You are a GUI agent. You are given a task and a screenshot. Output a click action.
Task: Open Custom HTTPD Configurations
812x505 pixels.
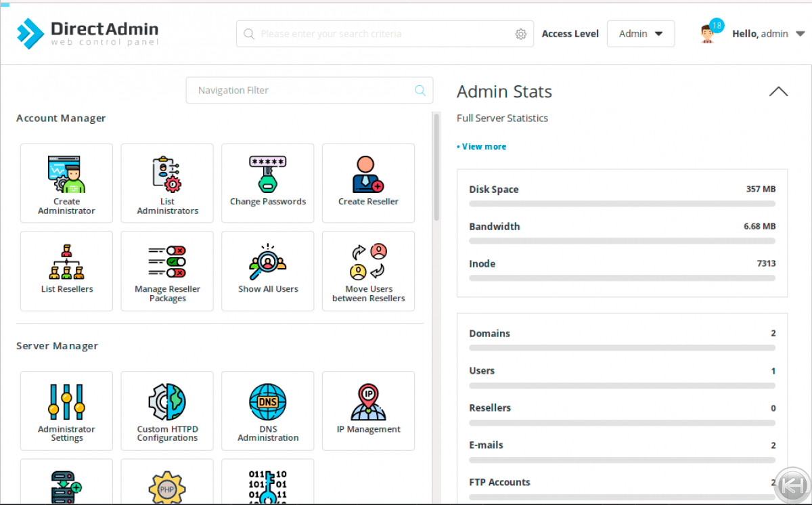(x=167, y=411)
